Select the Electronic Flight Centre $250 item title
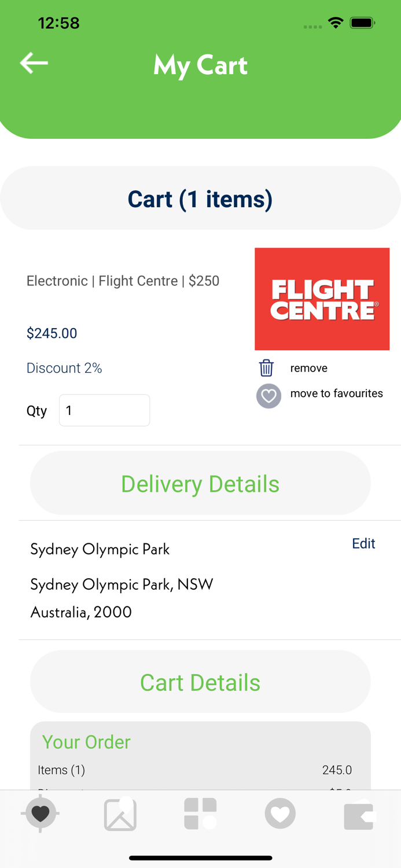The image size is (401, 868). (x=123, y=281)
